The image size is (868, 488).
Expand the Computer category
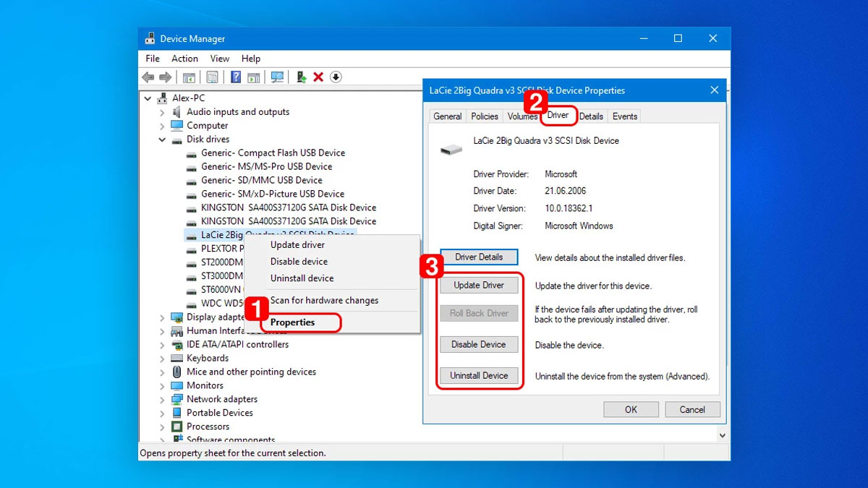pos(162,126)
